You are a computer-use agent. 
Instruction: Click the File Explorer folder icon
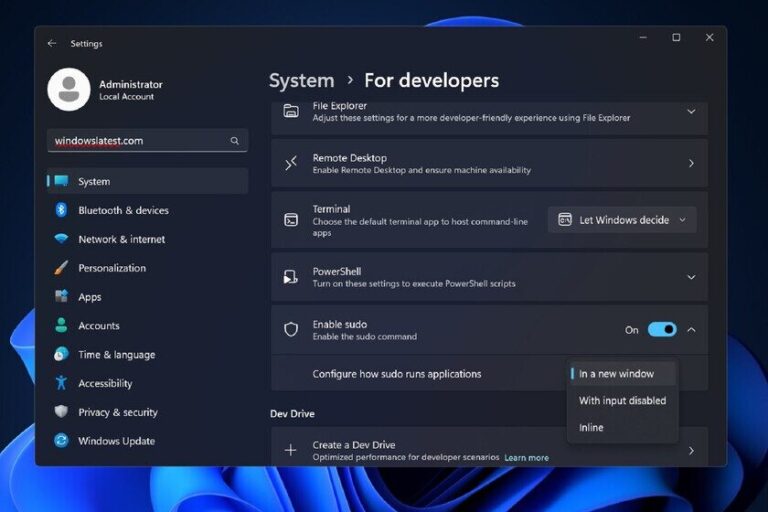click(291, 111)
